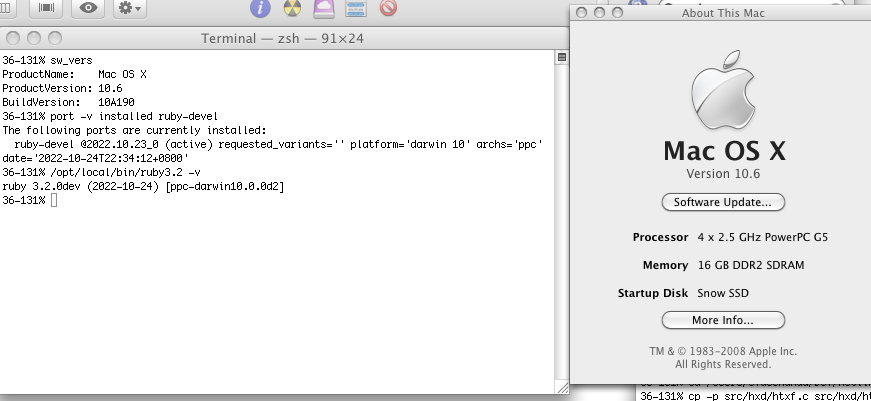Click the Terminal window title bar text
The width and height of the screenshot is (871, 401).
[282, 38]
